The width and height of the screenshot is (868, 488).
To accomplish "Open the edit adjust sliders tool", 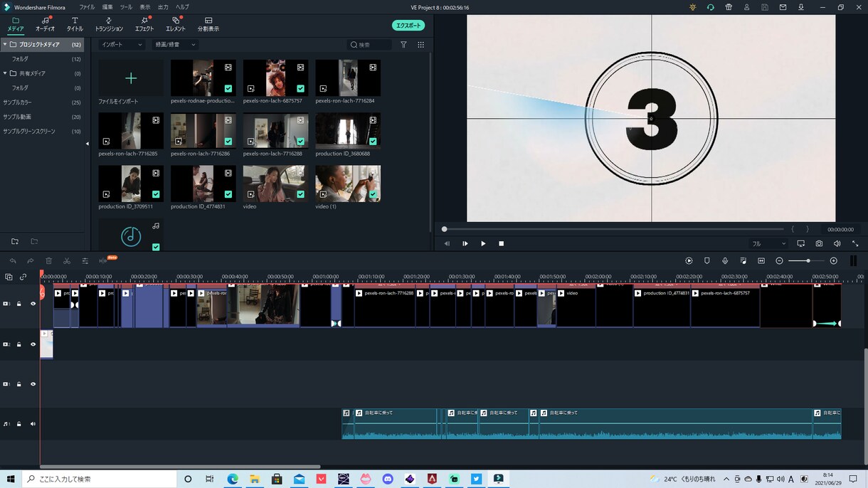I will click(x=85, y=261).
